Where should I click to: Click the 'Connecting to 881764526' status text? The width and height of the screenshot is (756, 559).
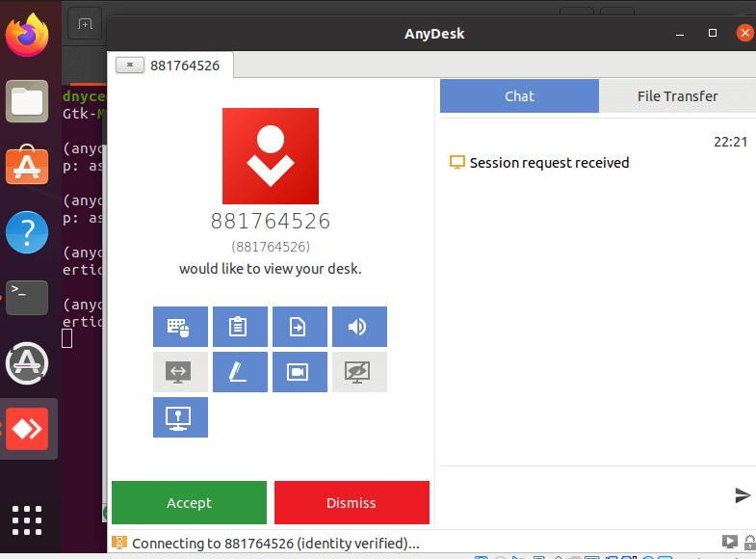pos(275,544)
